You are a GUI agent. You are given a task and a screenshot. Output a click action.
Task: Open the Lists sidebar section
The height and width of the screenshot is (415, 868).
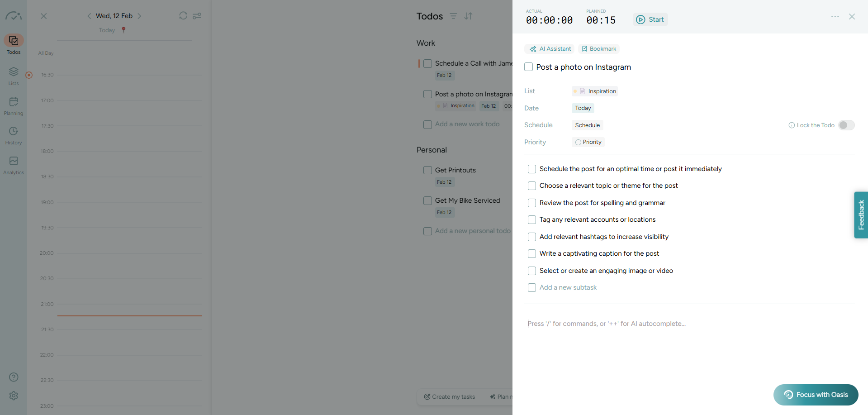(x=14, y=76)
